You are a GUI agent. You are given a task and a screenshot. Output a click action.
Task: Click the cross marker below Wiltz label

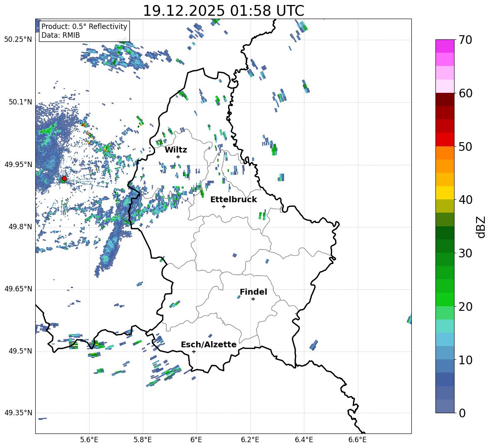click(x=178, y=157)
